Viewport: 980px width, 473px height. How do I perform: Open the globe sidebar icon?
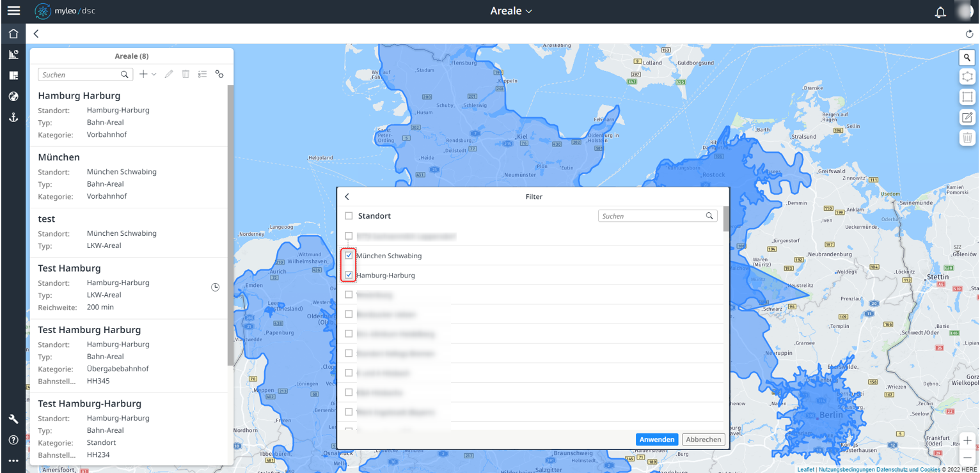tap(13, 97)
